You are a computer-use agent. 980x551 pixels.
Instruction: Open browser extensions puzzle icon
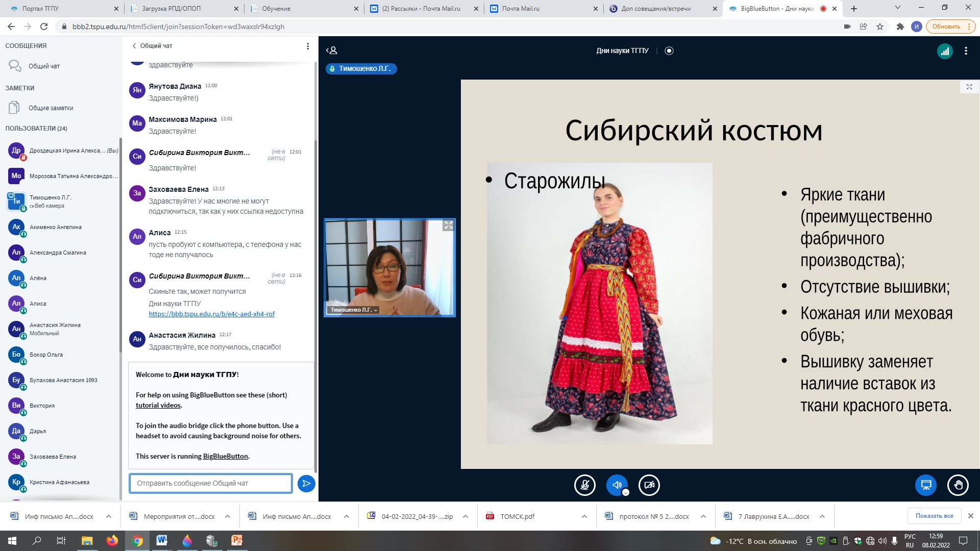tap(900, 27)
